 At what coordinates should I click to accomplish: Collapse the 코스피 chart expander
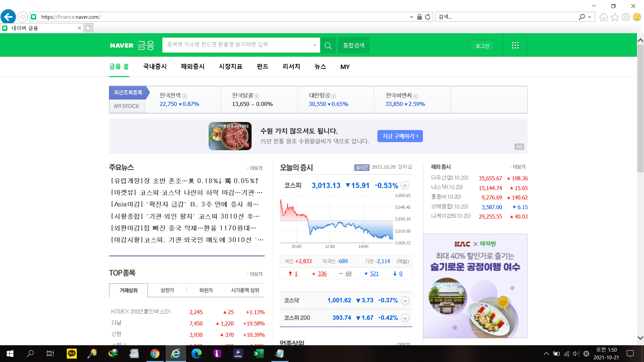tap(405, 185)
